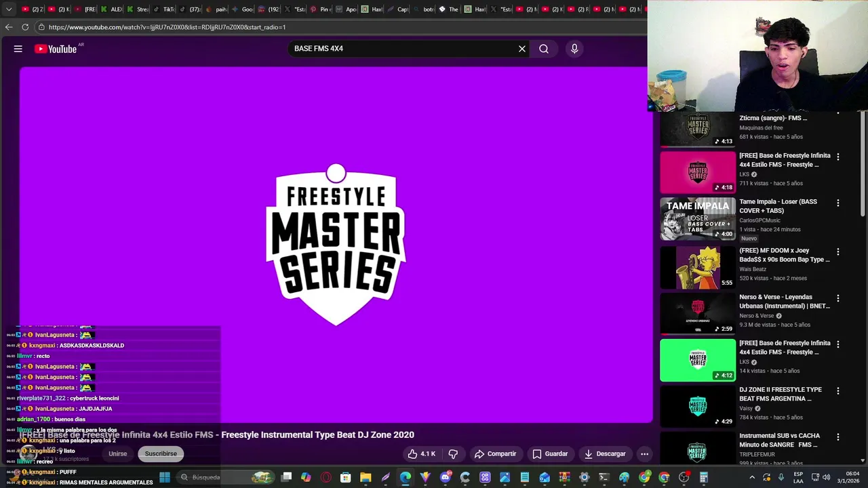Open options for Nerso & Verse video
This screenshot has width=868, height=488.
(x=838, y=298)
